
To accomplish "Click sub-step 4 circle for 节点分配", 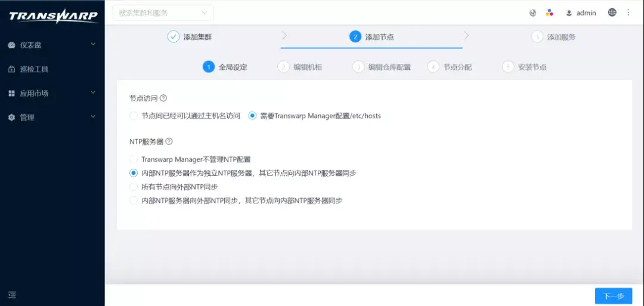I will [x=434, y=67].
